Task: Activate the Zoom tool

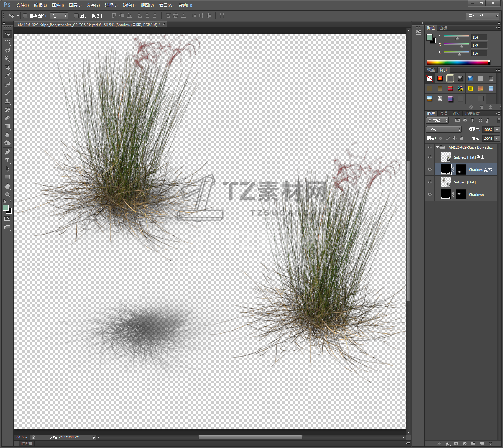Action: 7,195
